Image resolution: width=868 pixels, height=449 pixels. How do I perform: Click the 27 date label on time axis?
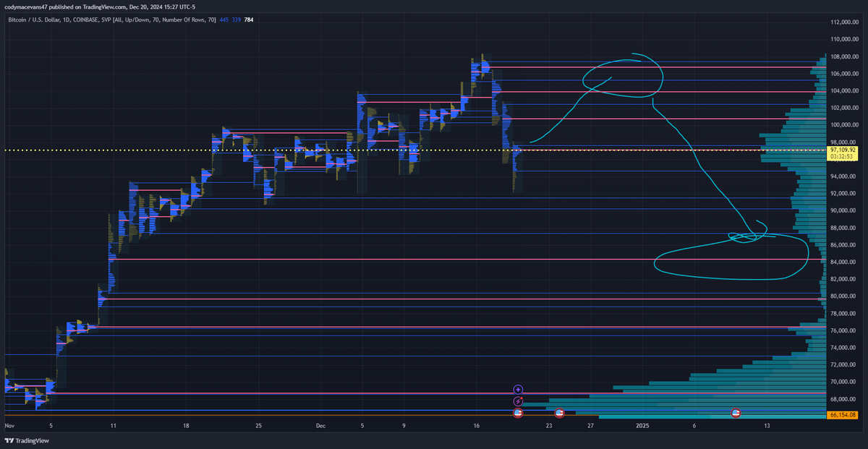(x=591, y=426)
